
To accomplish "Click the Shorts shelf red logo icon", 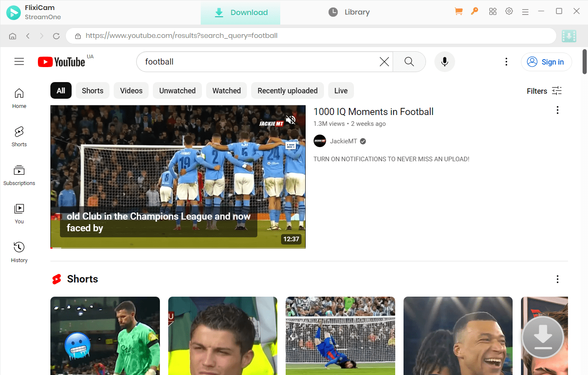I will [57, 279].
